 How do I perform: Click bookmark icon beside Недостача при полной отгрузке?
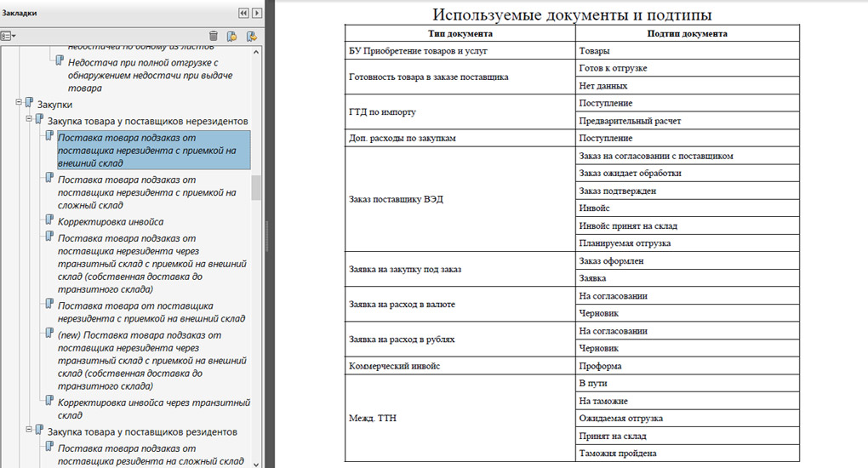coord(60,61)
